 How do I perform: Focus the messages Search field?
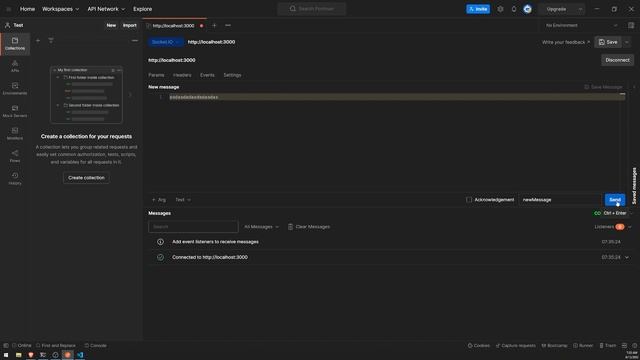click(x=193, y=227)
